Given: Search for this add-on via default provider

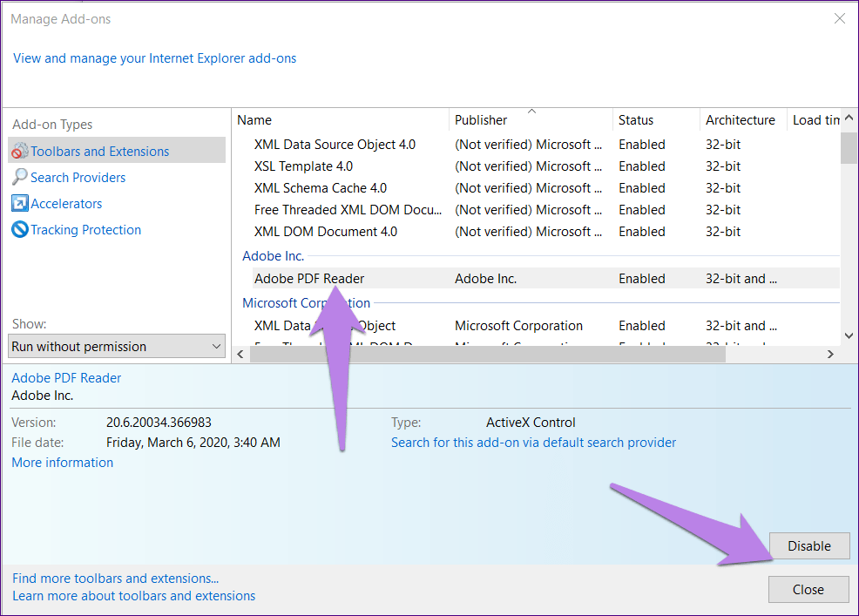Looking at the screenshot, I should [x=533, y=443].
